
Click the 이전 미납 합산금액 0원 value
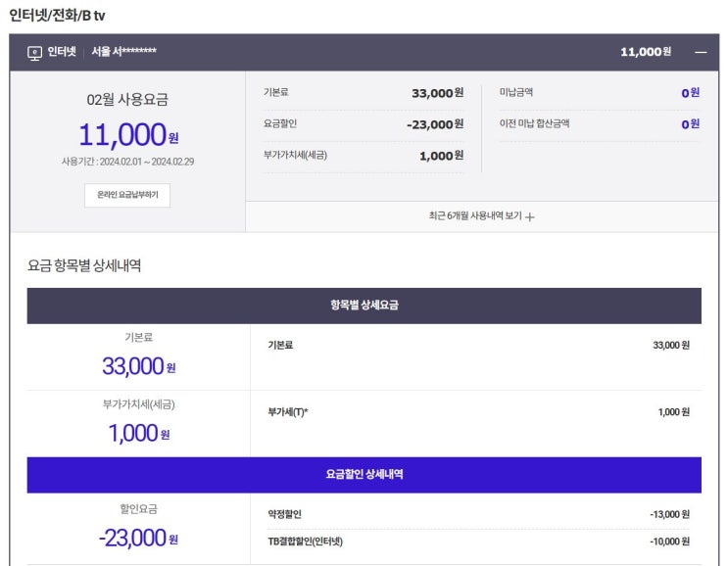[690, 123]
